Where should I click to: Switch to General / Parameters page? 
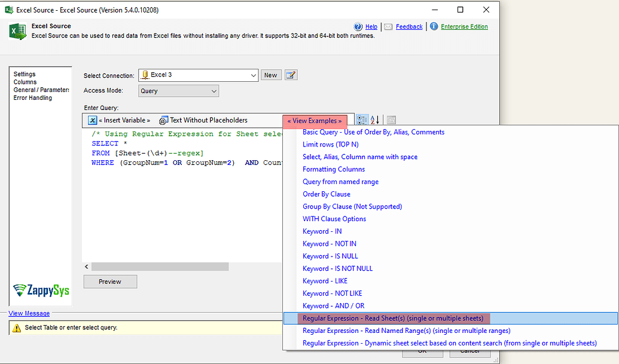41,90
